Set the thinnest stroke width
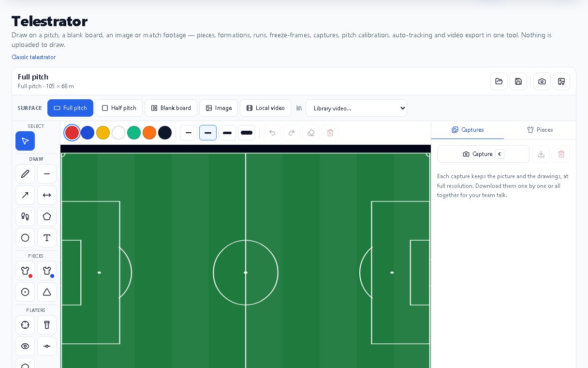The image size is (588, 368). (x=189, y=133)
